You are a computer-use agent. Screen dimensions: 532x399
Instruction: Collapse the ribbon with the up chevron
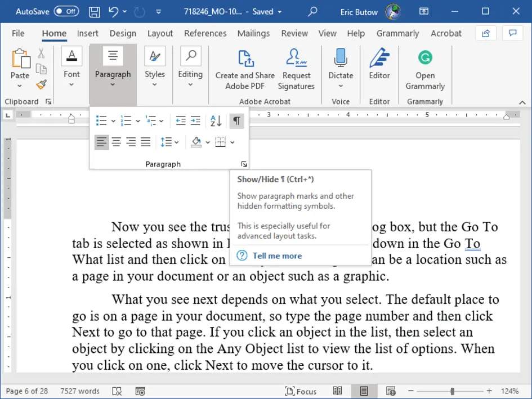point(522,102)
